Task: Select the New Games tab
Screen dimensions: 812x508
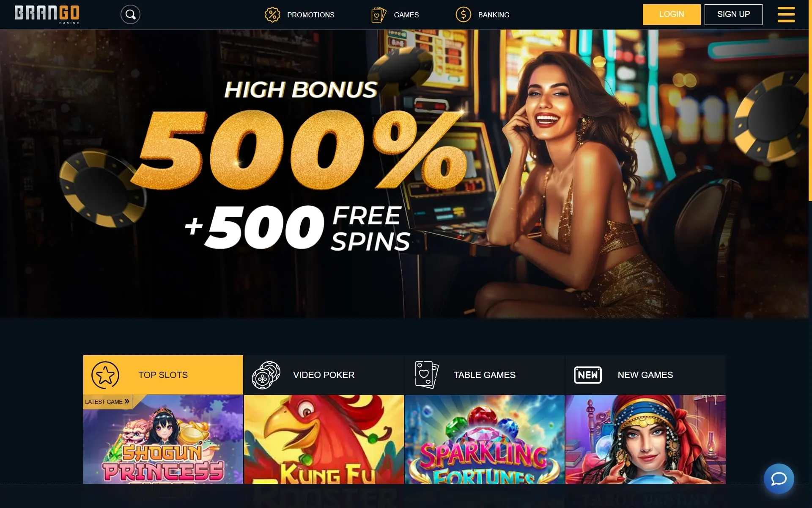Action: (645, 375)
